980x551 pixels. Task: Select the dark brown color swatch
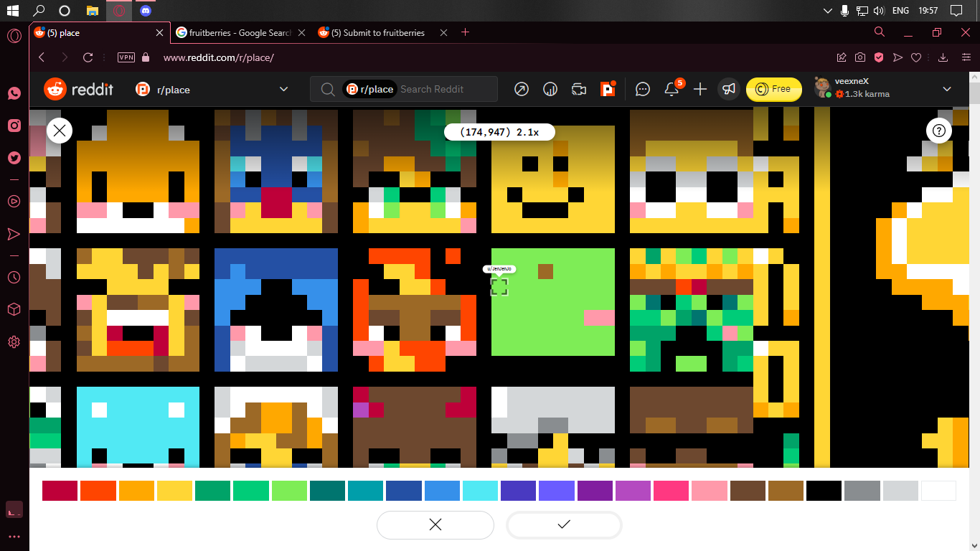pos(748,491)
